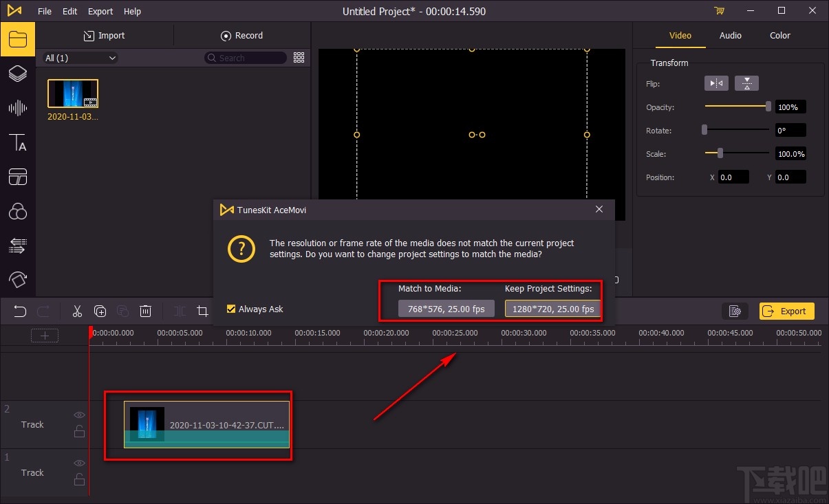Image resolution: width=829 pixels, height=504 pixels.
Task: Select the Split scissors tool
Action: (77, 311)
